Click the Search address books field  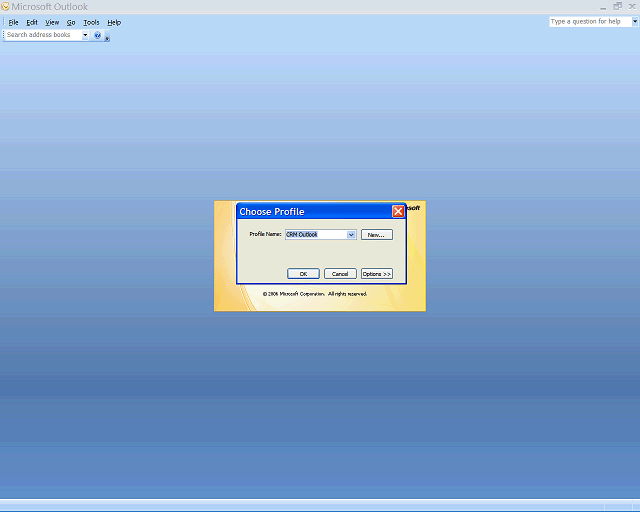[44, 35]
